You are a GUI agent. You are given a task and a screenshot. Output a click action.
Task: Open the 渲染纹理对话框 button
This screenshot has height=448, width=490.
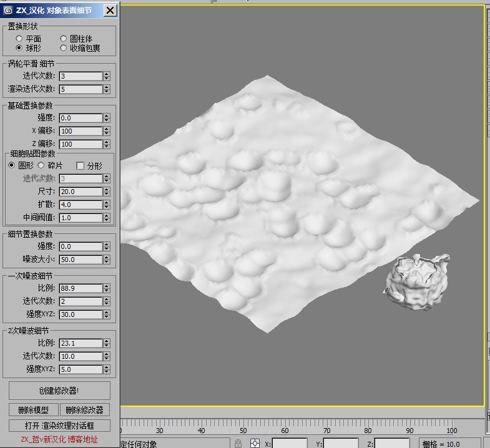pyautogui.click(x=59, y=426)
